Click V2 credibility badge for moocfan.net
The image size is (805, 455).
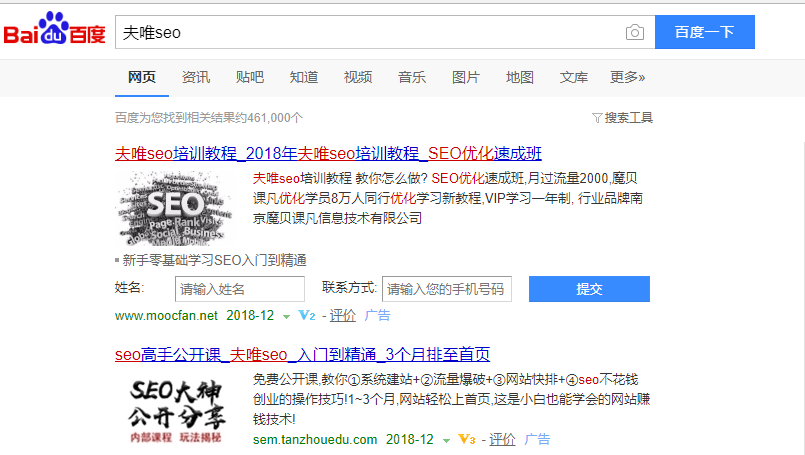306,315
